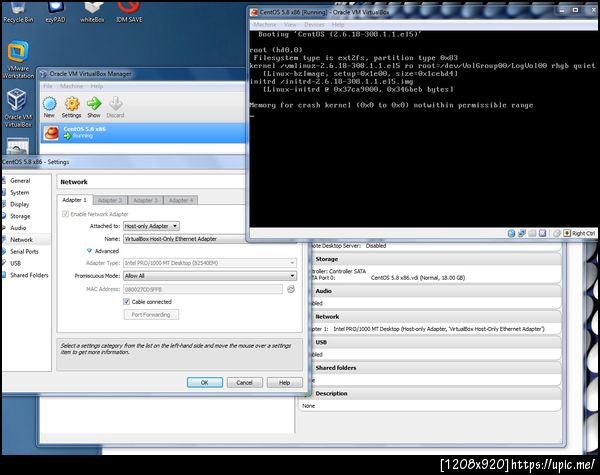Open the Adapter Type dropdown

[210, 263]
